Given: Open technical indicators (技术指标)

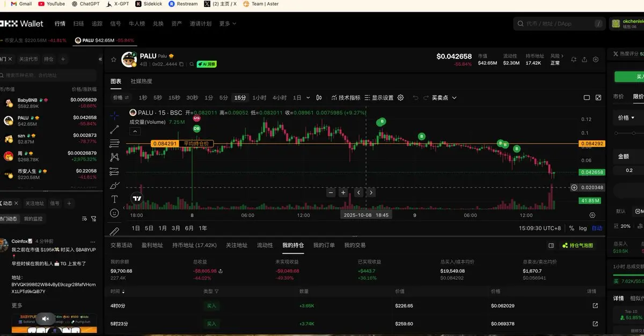Looking at the screenshot, I should tap(346, 98).
